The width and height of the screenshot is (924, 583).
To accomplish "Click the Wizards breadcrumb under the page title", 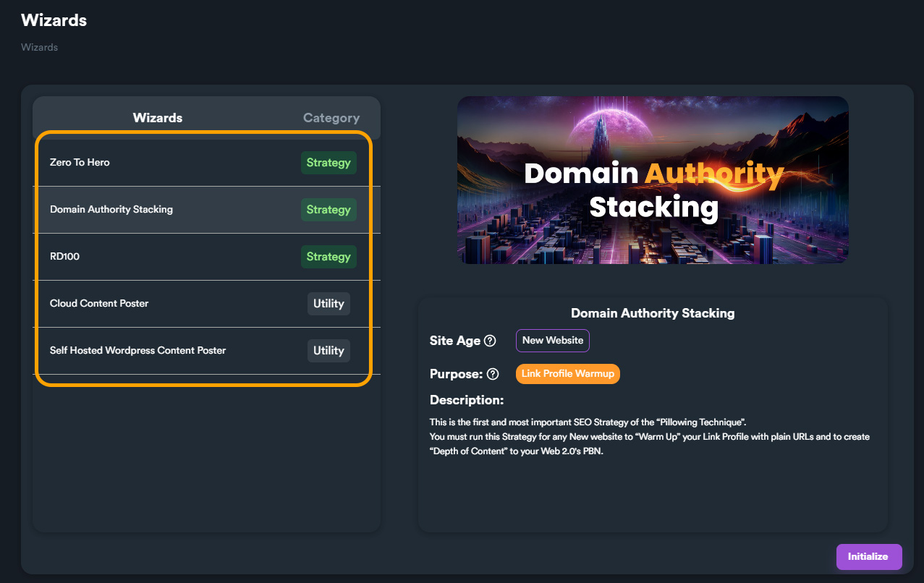I will click(x=39, y=48).
